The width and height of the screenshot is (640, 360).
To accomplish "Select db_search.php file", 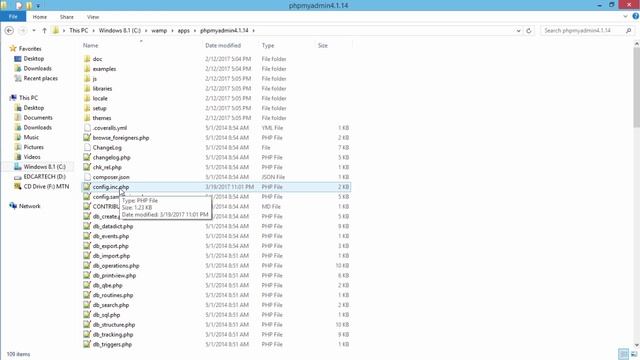I will [111, 305].
